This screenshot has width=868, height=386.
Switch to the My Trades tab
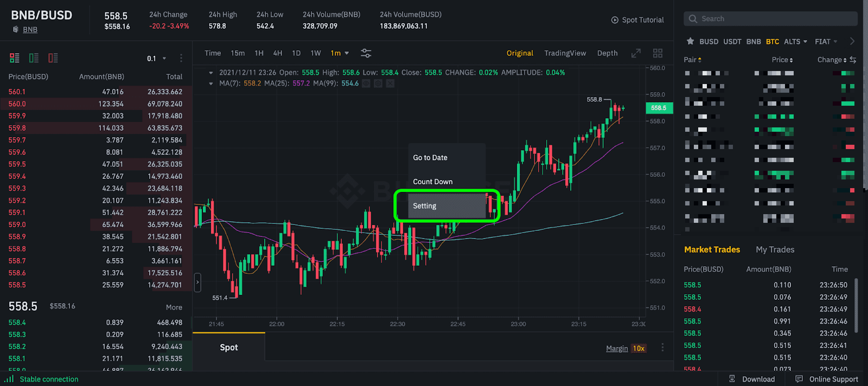775,249
